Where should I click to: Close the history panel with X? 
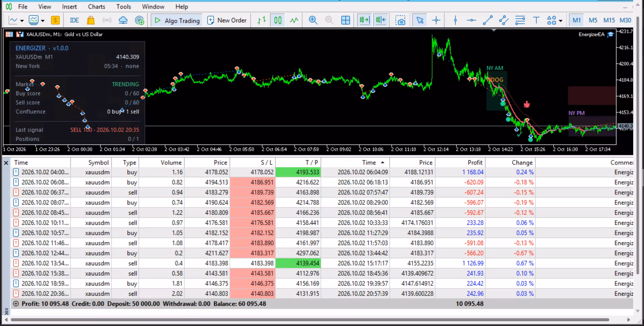(6, 163)
